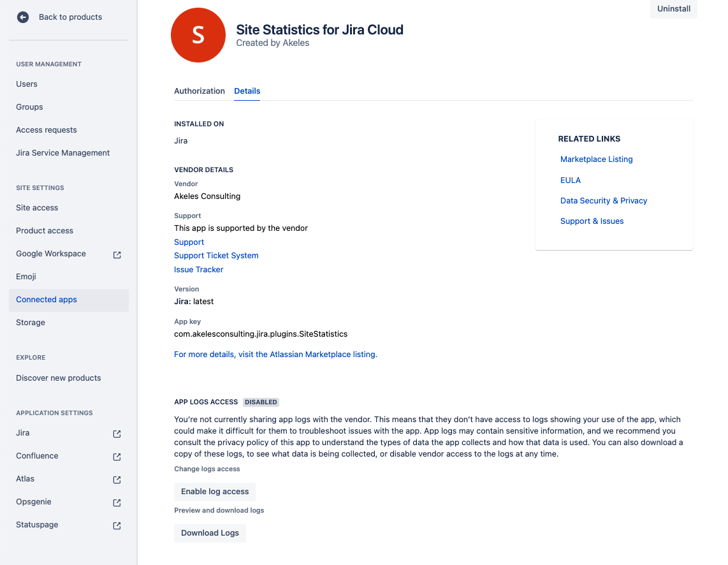Click the red Site Statistics app logo
The height and width of the screenshot is (565, 728).
tap(198, 36)
